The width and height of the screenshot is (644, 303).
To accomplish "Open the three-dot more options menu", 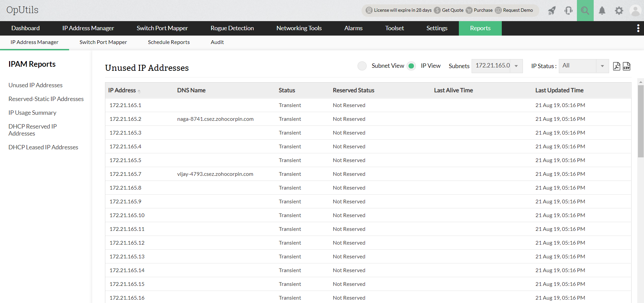I will coord(638,28).
